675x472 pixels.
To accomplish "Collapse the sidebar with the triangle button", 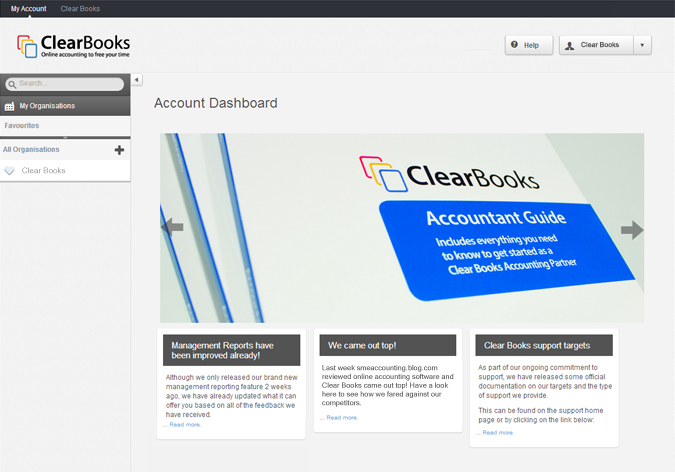I will pos(136,80).
